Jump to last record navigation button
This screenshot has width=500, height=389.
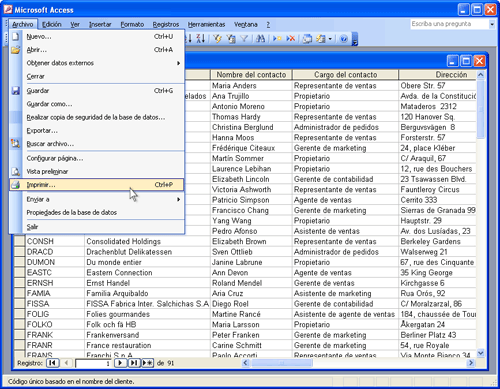point(133,363)
